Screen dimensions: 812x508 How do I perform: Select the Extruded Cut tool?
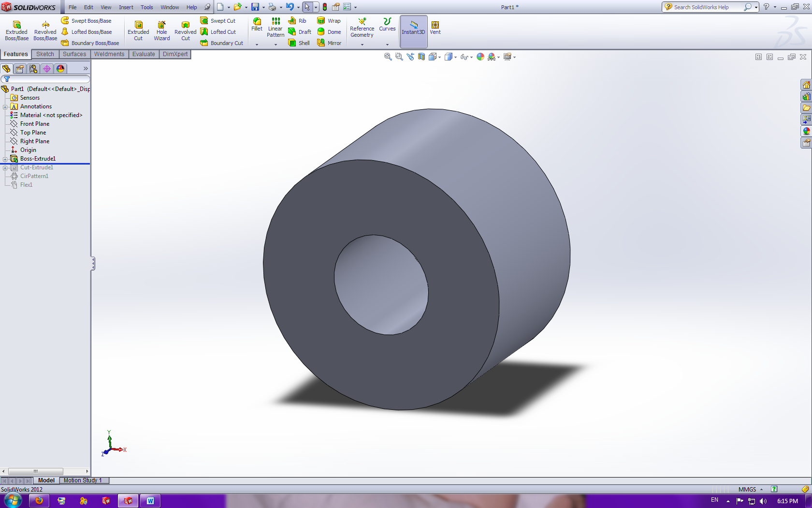[x=138, y=31]
